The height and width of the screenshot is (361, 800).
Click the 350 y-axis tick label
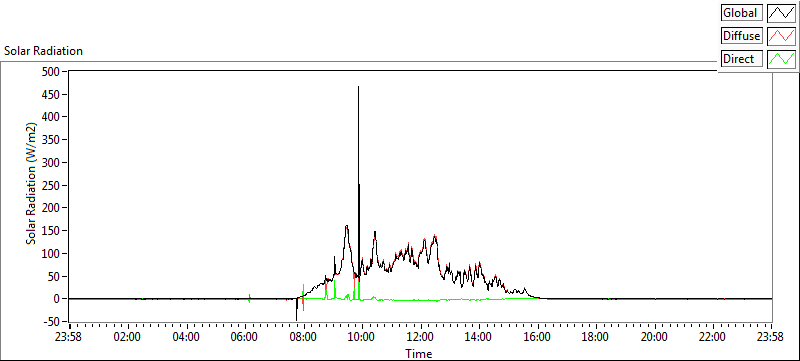click(x=50, y=140)
